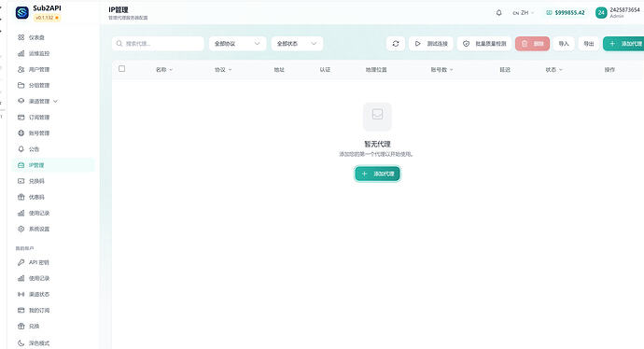Open the 公告 announcement bell in sidebar
This screenshot has height=349, width=644.
pos(21,149)
